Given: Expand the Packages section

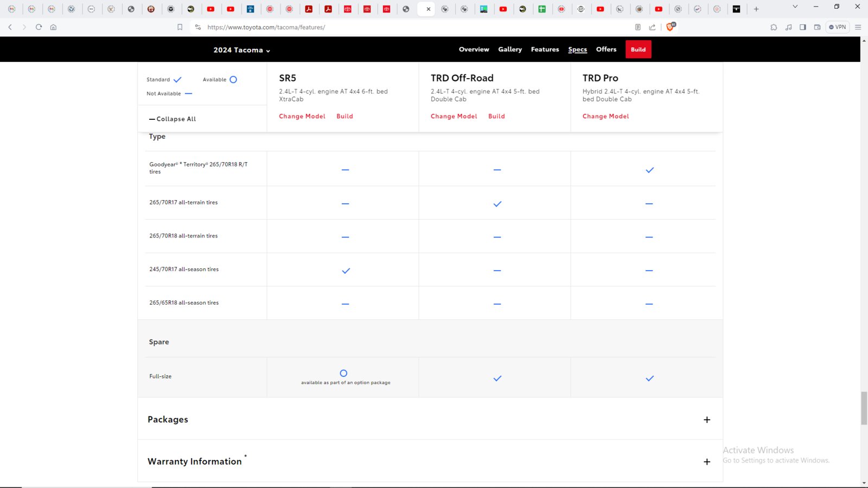Looking at the screenshot, I should [430, 419].
